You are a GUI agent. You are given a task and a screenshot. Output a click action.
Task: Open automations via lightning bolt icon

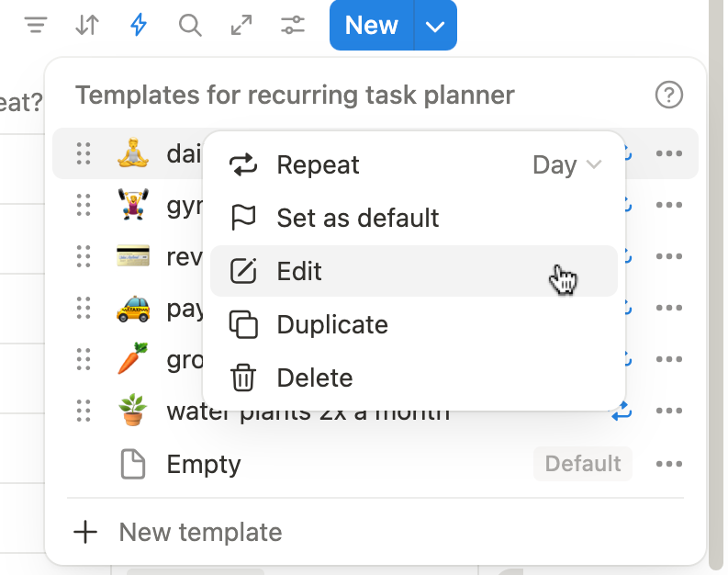[139, 25]
